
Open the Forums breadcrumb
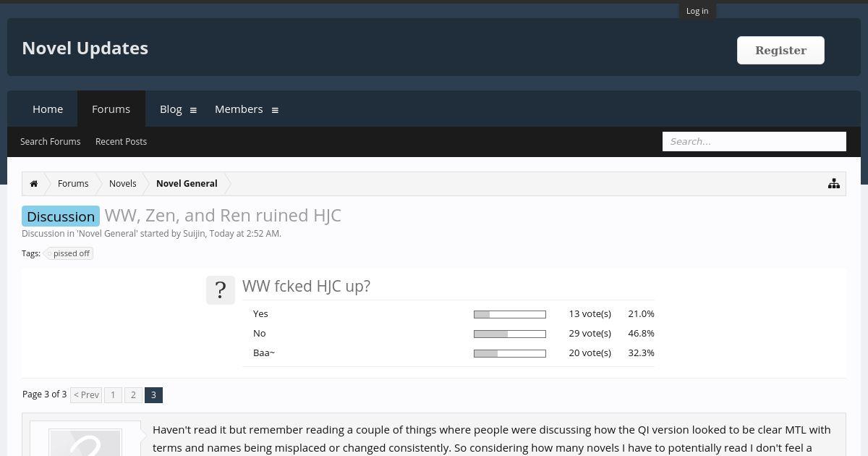click(x=73, y=184)
